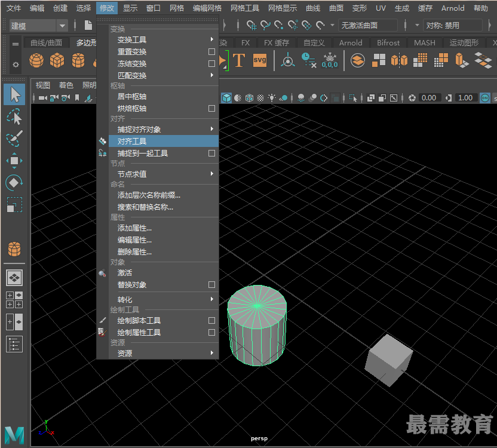Image resolution: width=497 pixels, height=448 pixels.
Task: Open the viewport 视图 menu
Action: [43, 85]
